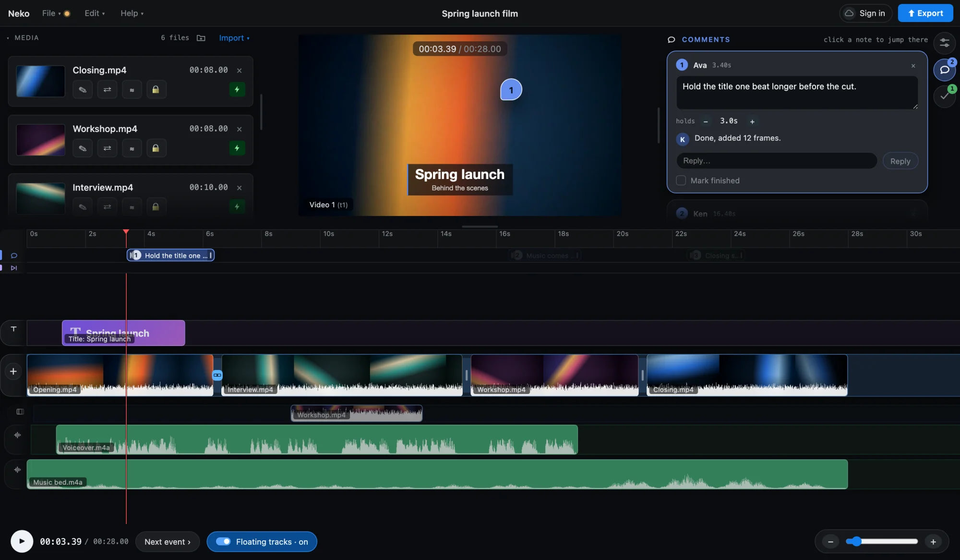Check the Mark finished checkbox
The width and height of the screenshot is (960, 560).
pyautogui.click(x=681, y=180)
